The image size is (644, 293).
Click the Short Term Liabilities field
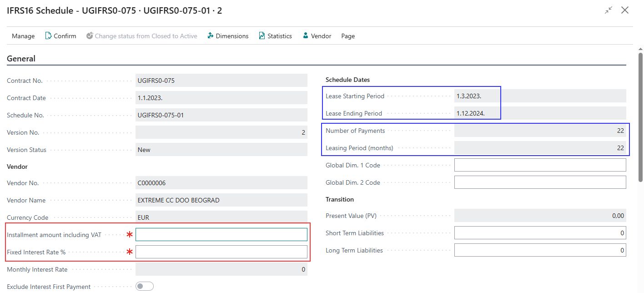540,233
